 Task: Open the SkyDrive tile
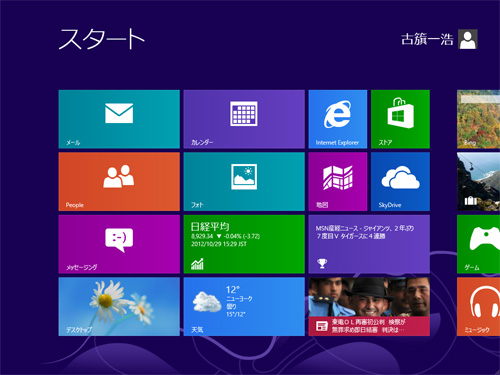point(400,182)
